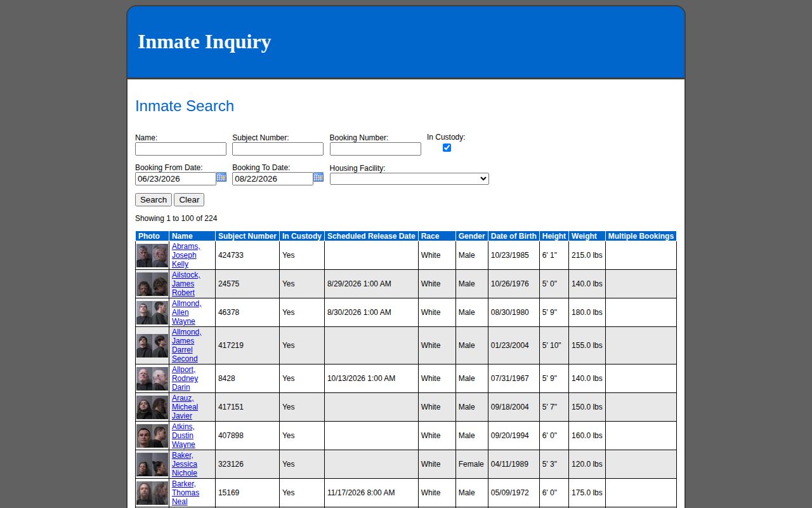Click the Female gender cell
The width and height of the screenshot is (812, 508).
pyautogui.click(x=472, y=464)
